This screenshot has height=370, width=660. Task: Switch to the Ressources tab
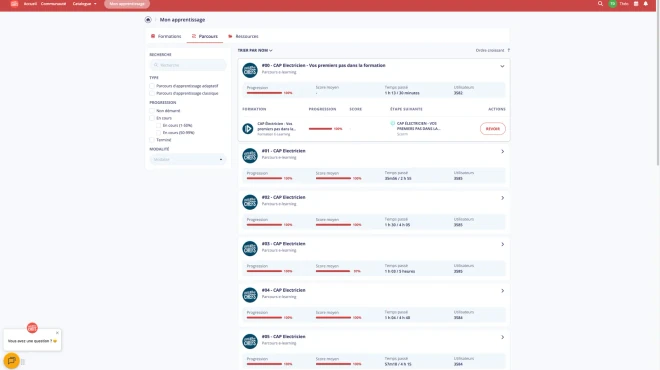tap(243, 36)
